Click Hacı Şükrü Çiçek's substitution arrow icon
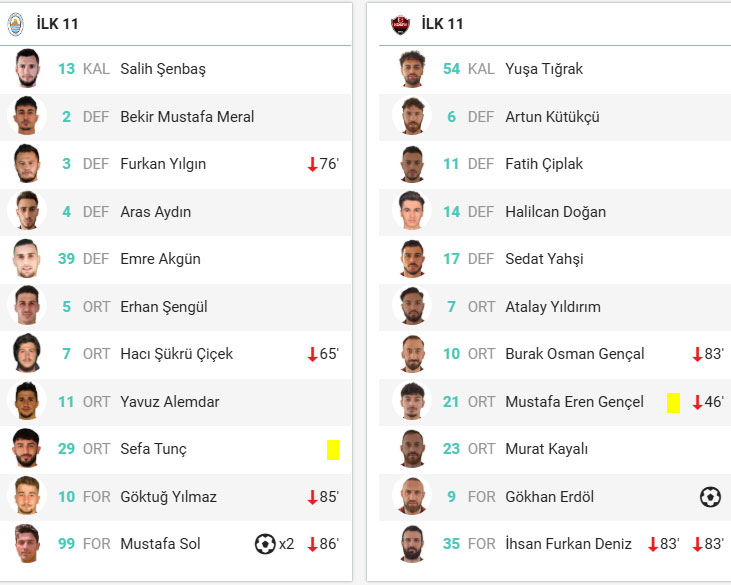The height and width of the screenshot is (585, 731). click(312, 354)
